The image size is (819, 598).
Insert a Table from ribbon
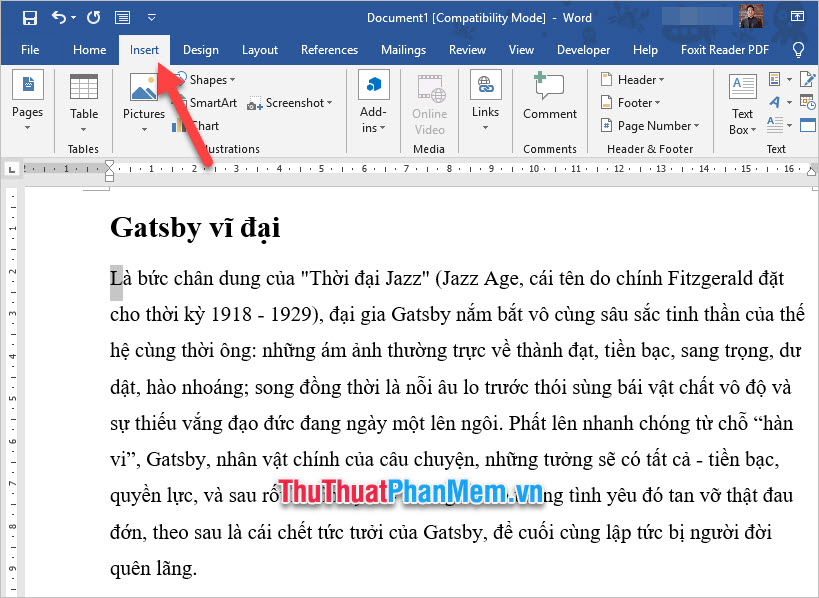[x=84, y=103]
